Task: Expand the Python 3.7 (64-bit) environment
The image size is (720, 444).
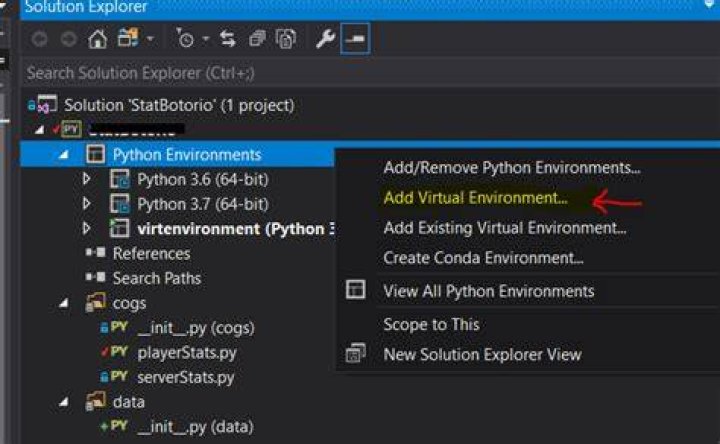Action: pos(86,203)
